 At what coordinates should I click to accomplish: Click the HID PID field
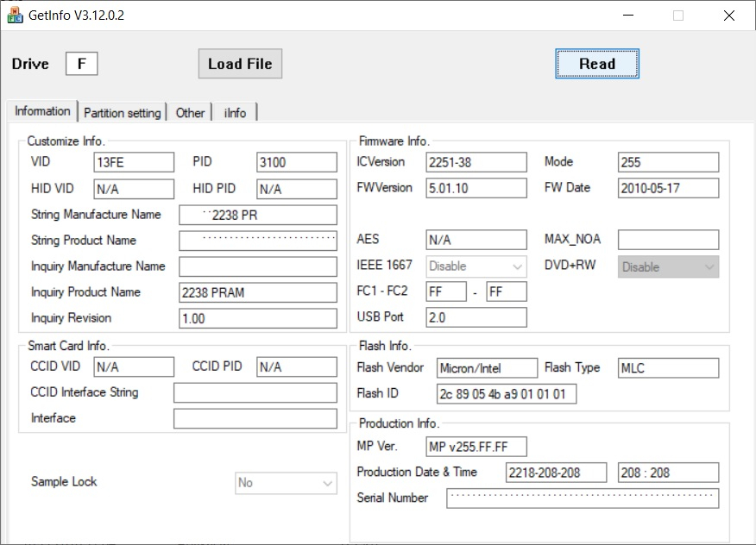tap(297, 189)
